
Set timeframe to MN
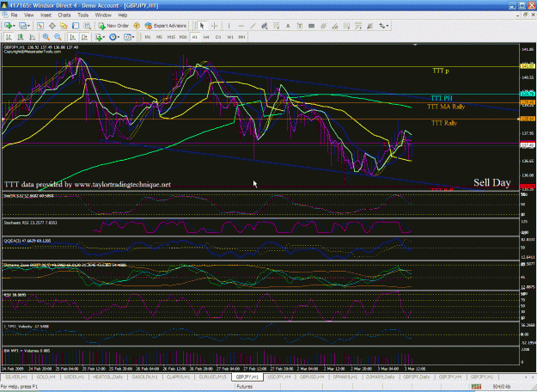point(241,37)
